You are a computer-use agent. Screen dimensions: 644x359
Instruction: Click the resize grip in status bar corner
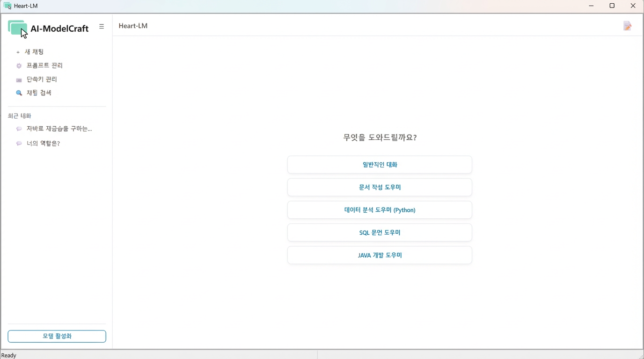coord(640,356)
